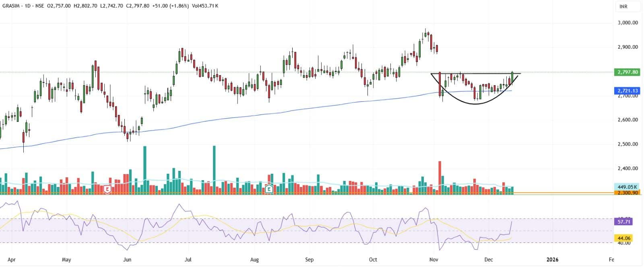Click the high value H2,802.70
Screen dimensions: 644x269
[85, 6]
